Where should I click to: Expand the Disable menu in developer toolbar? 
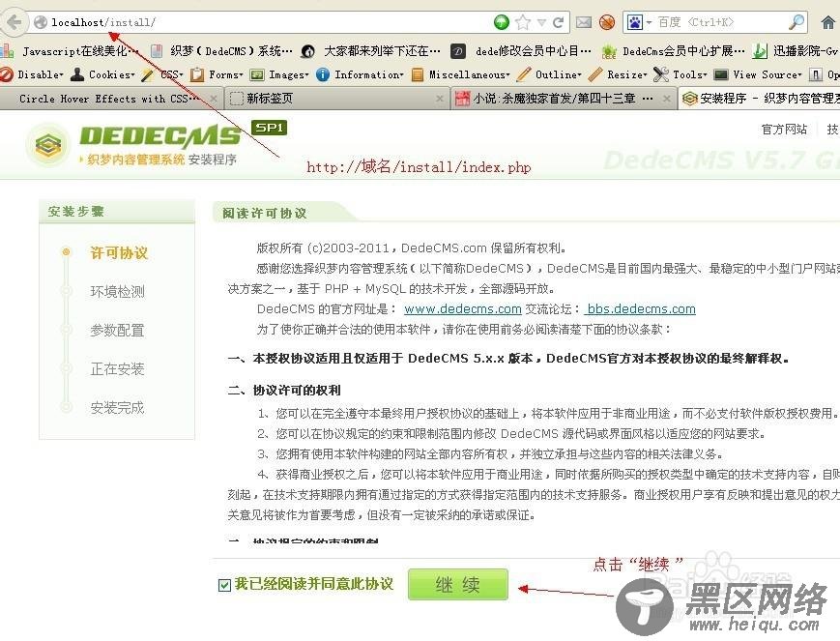click(32, 74)
